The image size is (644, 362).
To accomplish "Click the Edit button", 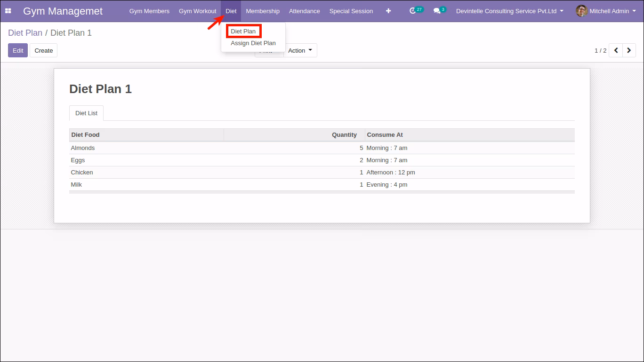I will [18, 50].
